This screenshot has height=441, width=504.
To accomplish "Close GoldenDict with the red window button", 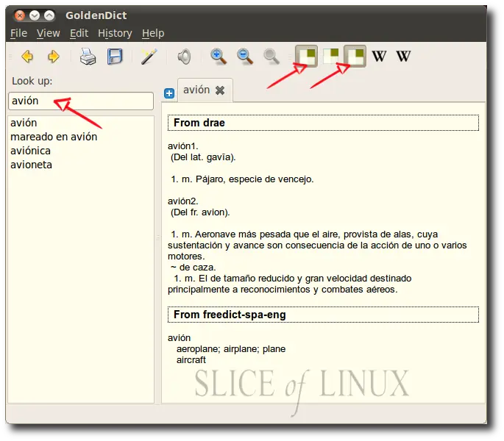I will tap(20, 15).
